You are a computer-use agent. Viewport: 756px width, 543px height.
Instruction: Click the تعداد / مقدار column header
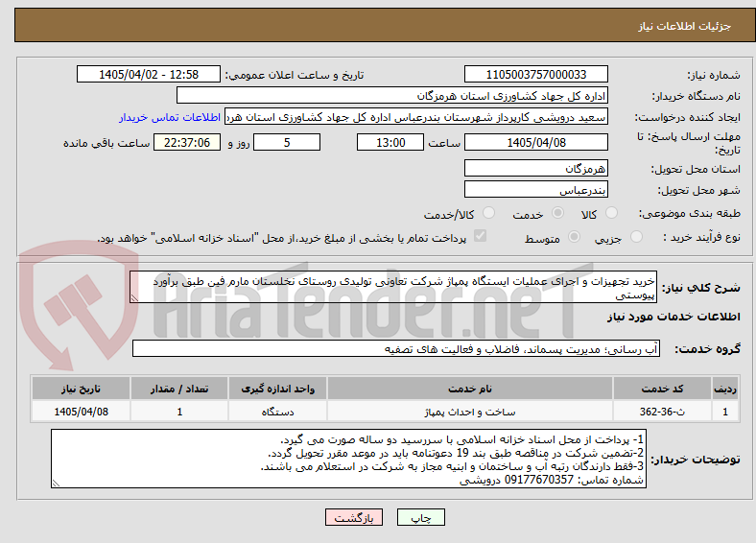(x=179, y=389)
